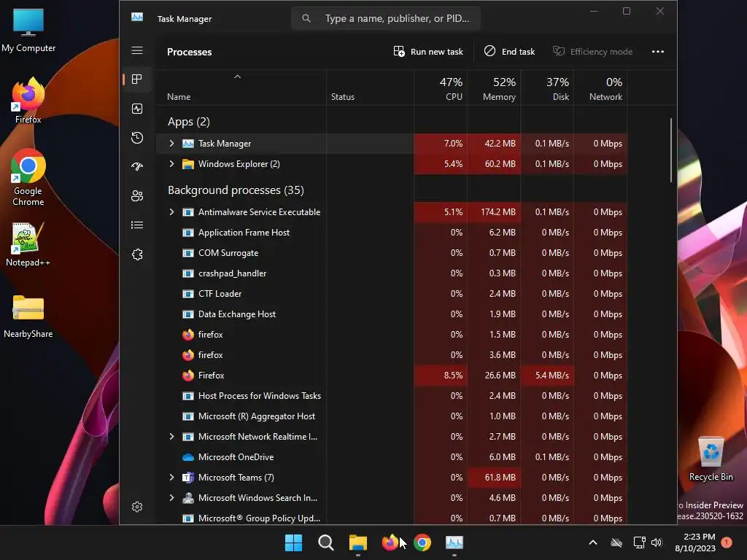Screen dimensions: 747x560
Task: Click the search magnifier icon in Task Manager
Action: point(306,18)
